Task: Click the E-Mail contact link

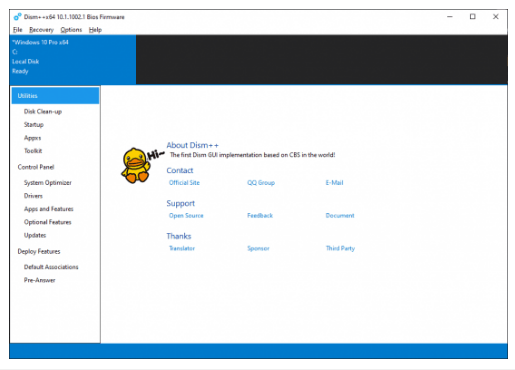Action: click(334, 183)
